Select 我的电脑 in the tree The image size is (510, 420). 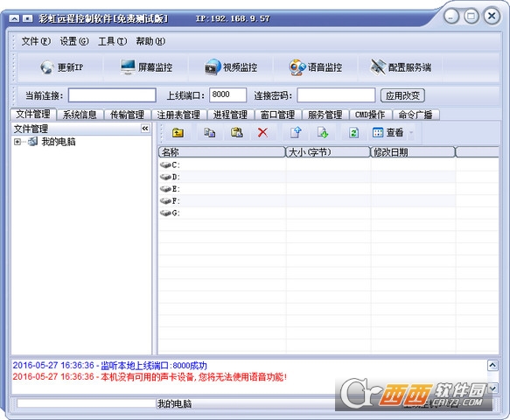59,142
